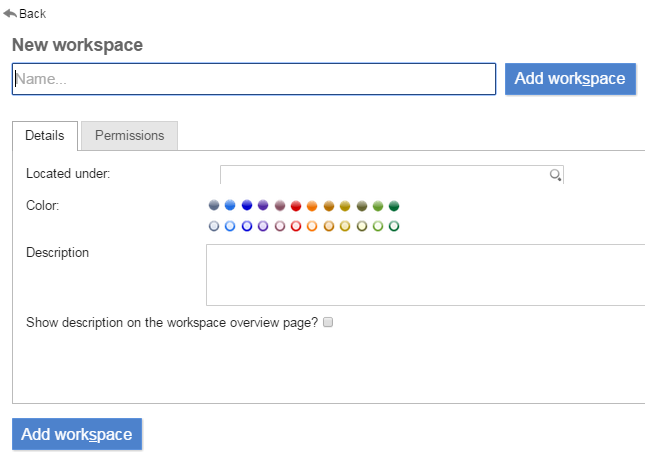Image resolution: width=645 pixels, height=462 pixels.
Task: Choose the solid light blue color dot
Action: point(230,205)
